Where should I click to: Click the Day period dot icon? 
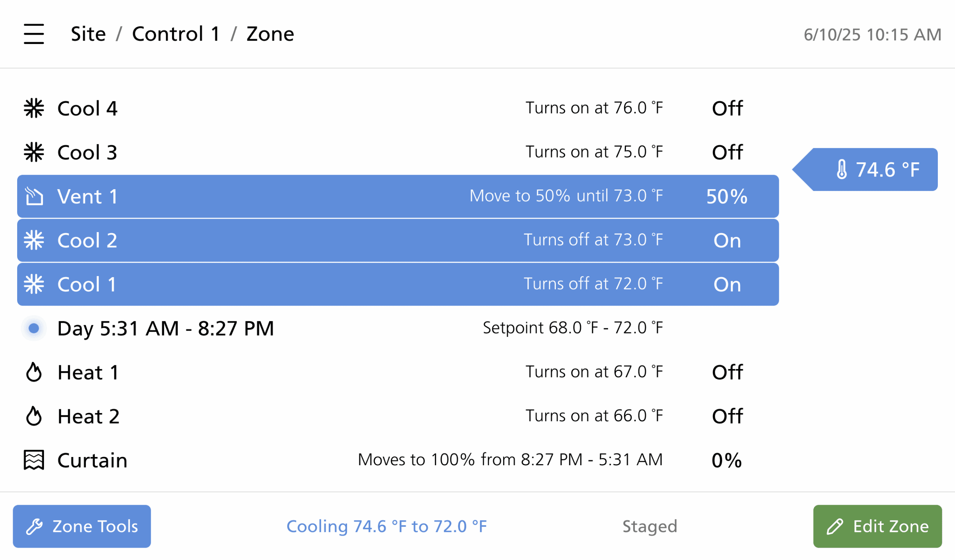(34, 328)
